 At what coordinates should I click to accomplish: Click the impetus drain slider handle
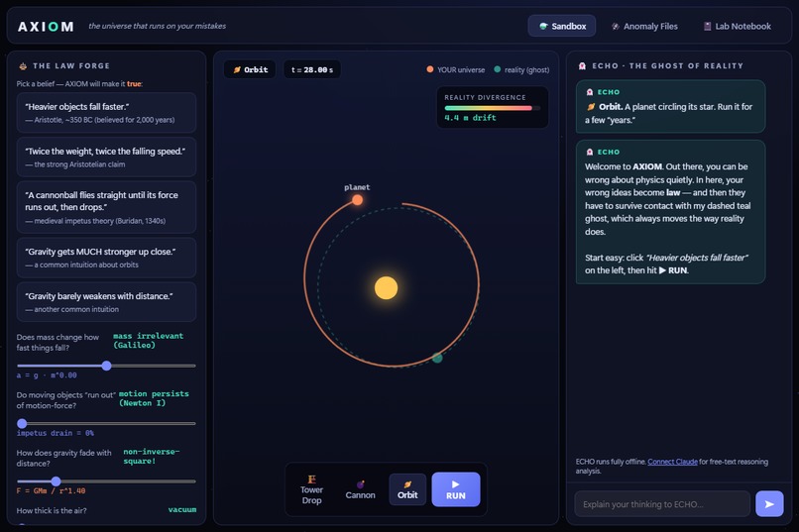(x=22, y=423)
